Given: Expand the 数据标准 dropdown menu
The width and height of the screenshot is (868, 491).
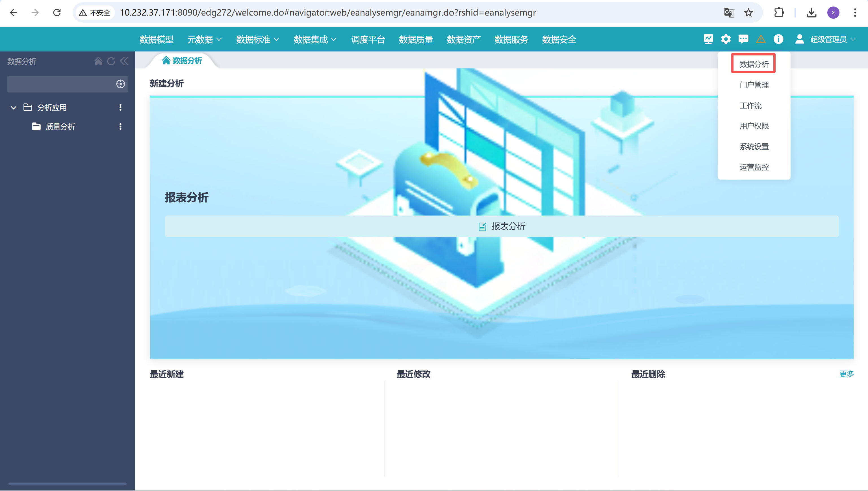Looking at the screenshot, I should [x=257, y=40].
